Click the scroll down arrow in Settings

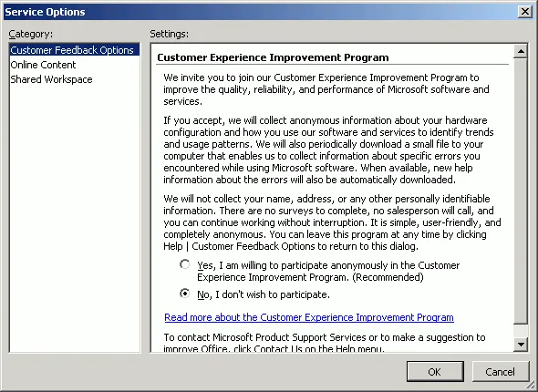[x=521, y=344]
